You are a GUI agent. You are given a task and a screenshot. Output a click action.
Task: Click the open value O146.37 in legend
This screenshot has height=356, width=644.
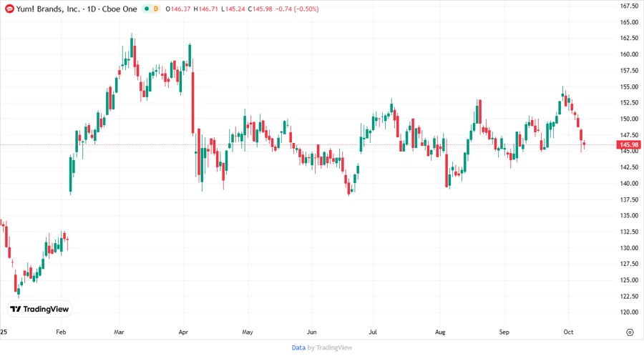tap(179, 9)
